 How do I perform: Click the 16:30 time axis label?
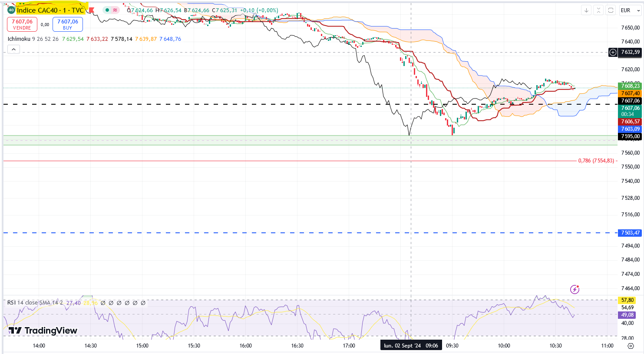point(297,346)
